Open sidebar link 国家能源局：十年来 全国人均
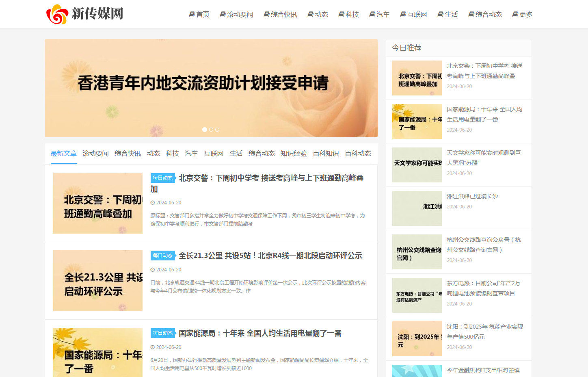Screen dimensions: 588x377 coord(485,114)
